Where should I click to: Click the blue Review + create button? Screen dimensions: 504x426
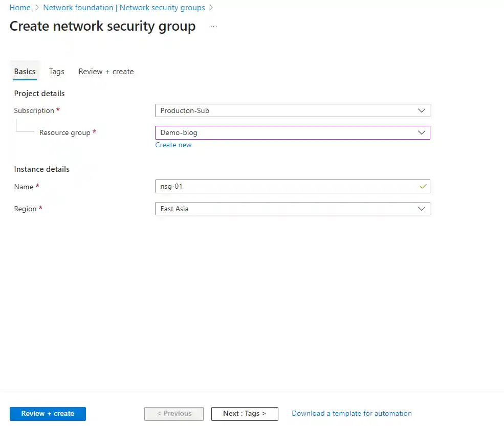(48, 414)
